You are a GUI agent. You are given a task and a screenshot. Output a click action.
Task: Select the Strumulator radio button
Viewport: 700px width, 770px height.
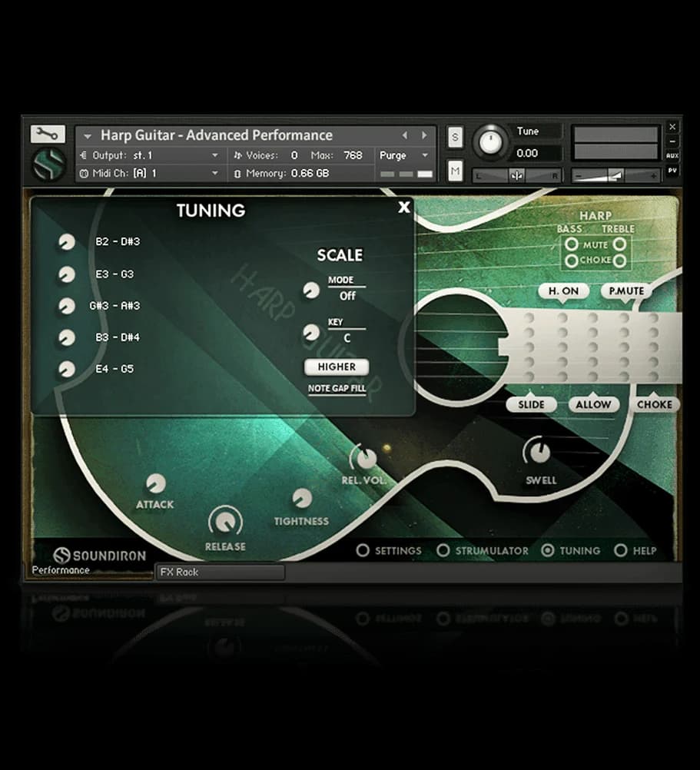coord(443,550)
